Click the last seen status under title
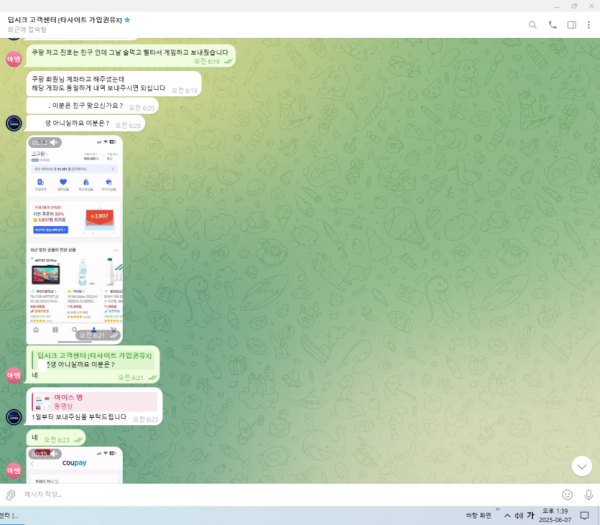This screenshot has height=525, width=600. (x=27, y=29)
